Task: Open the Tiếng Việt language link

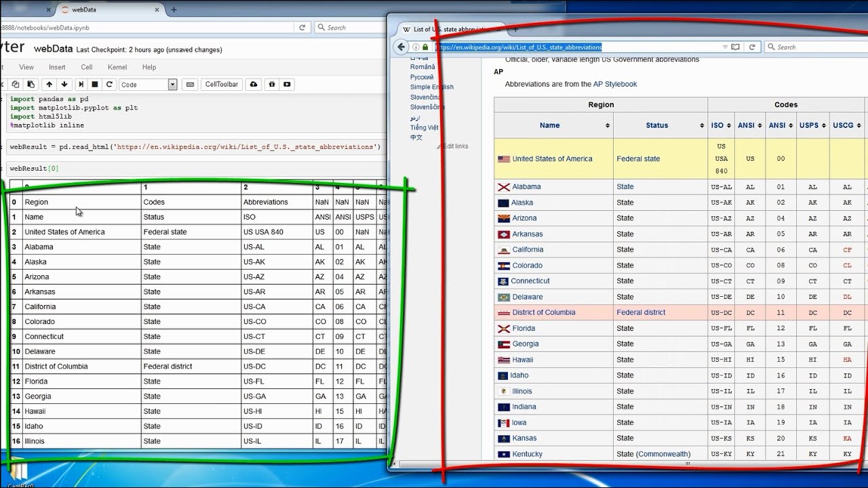Action: [425, 127]
